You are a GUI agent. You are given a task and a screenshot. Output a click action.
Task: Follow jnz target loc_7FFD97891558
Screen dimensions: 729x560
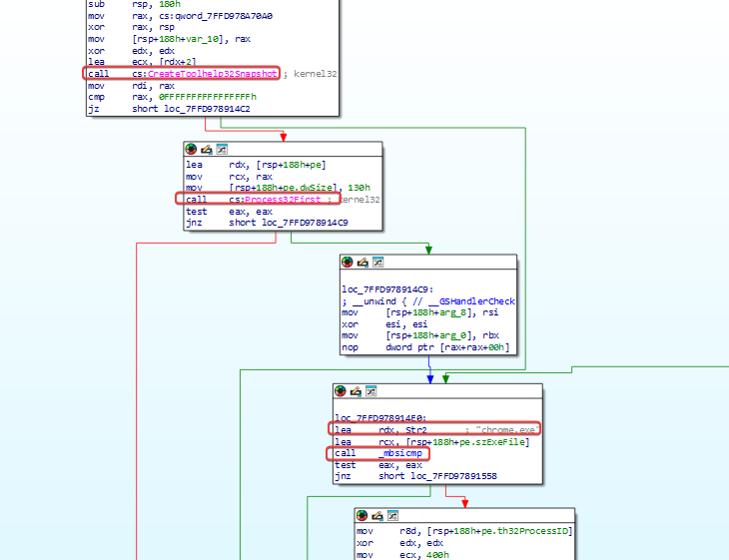pyautogui.click(x=453, y=476)
